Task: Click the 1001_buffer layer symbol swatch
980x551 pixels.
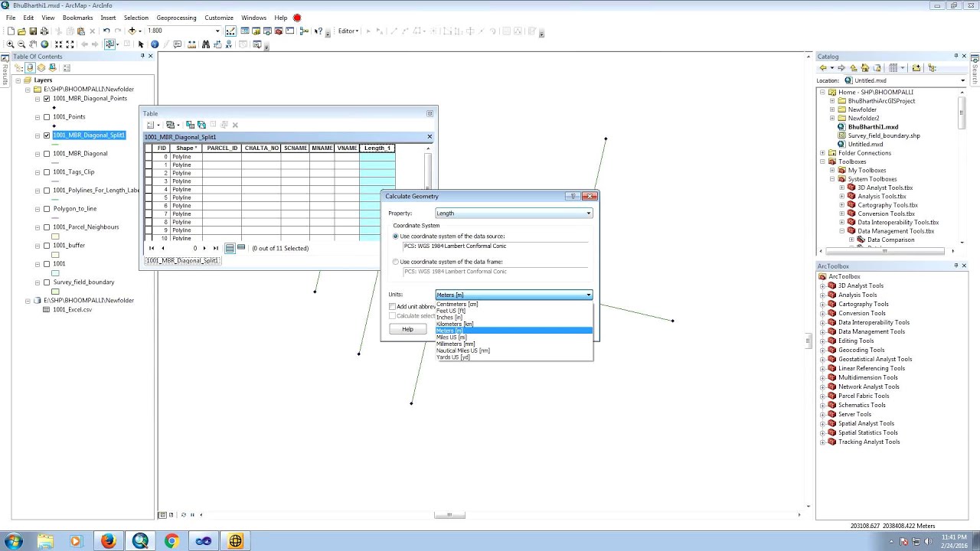Action: point(55,255)
